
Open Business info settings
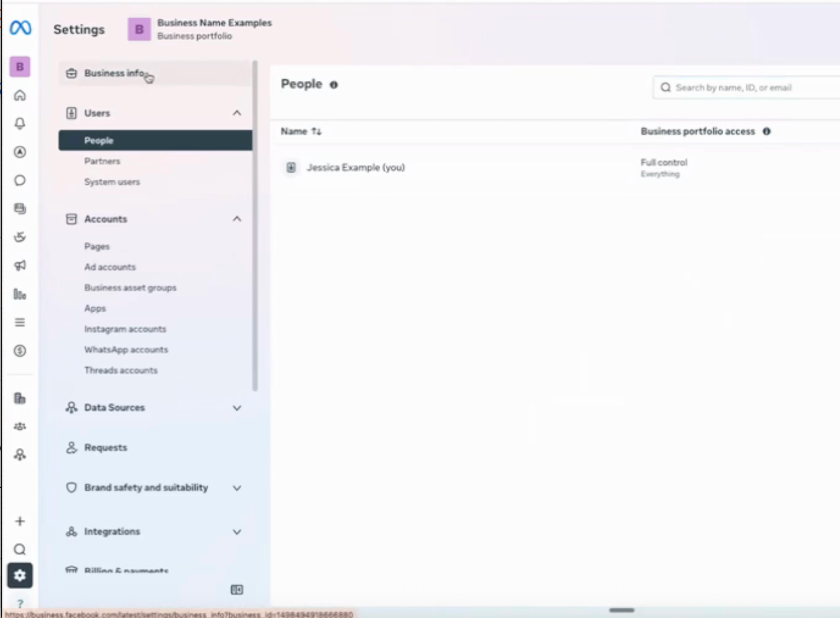(155, 73)
